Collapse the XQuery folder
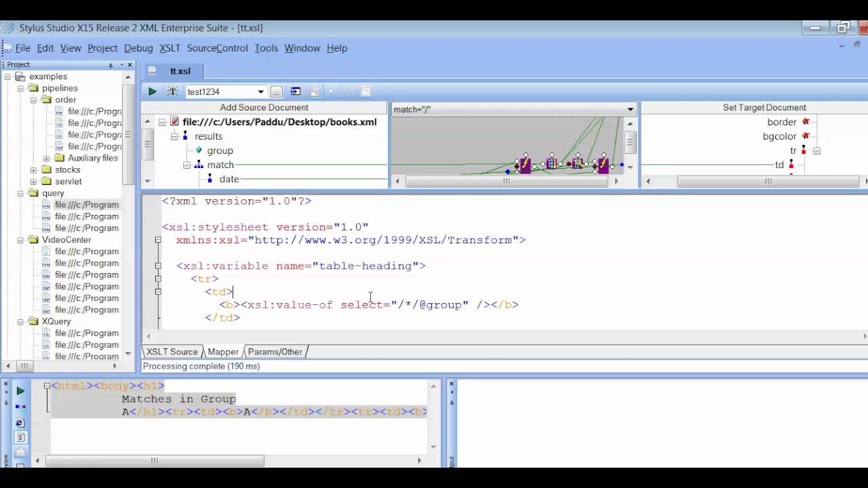The width and height of the screenshot is (868, 488). pyautogui.click(x=20, y=322)
